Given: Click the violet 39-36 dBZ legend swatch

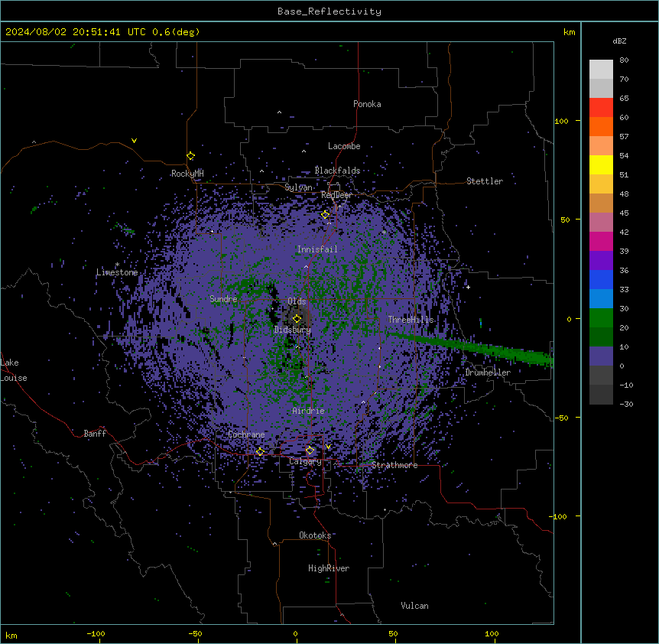Looking at the screenshot, I should [601, 261].
